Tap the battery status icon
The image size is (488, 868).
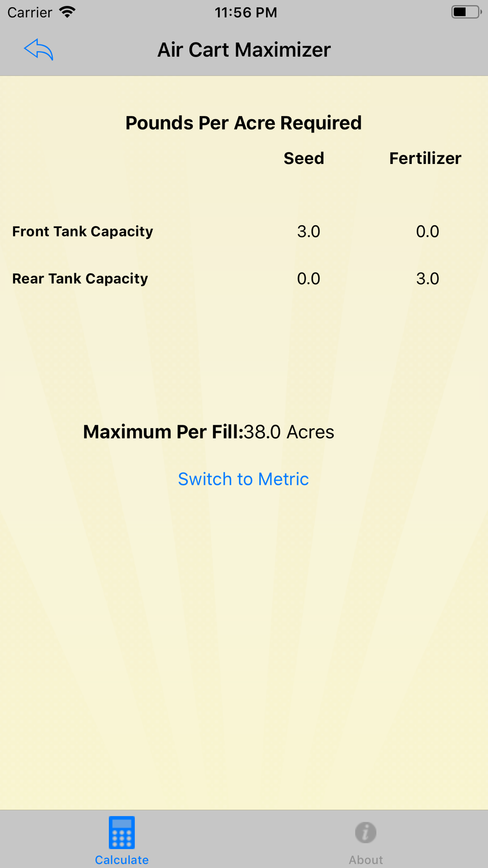(x=467, y=12)
